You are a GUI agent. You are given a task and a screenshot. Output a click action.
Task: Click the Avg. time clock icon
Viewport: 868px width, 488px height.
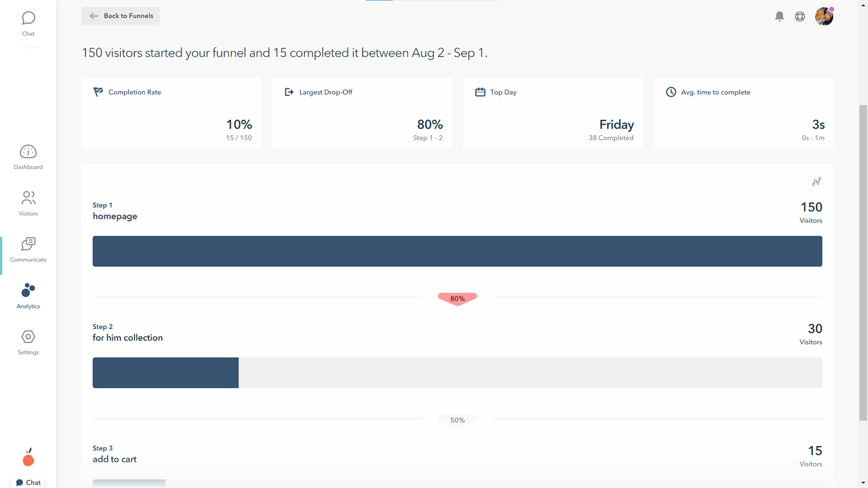click(671, 92)
